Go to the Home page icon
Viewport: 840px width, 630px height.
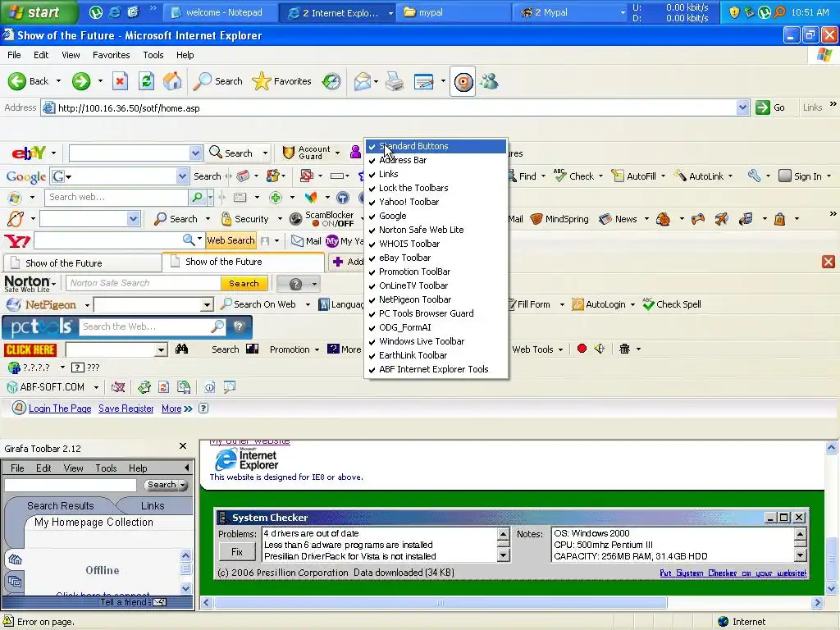pos(172,81)
